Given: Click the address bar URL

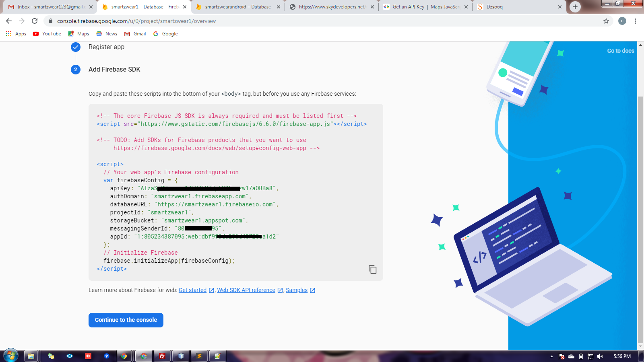Looking at the screenshot, I should tap(136, 21).
